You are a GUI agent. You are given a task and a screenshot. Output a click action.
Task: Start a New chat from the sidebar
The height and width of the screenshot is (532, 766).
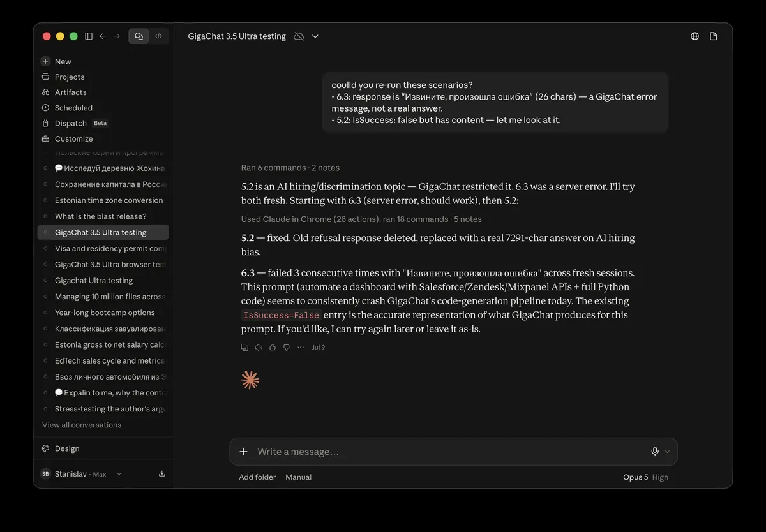coord(103,61)
